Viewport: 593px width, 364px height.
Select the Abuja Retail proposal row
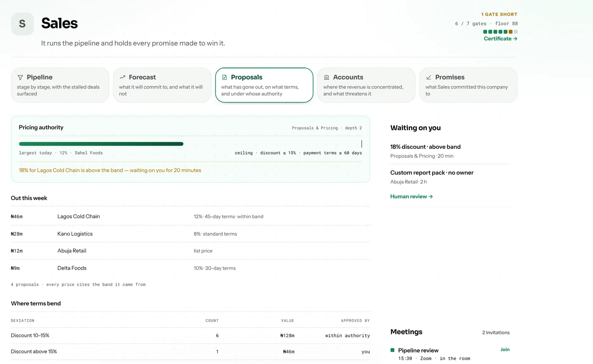pyautogui.click(x=191, y=251)
